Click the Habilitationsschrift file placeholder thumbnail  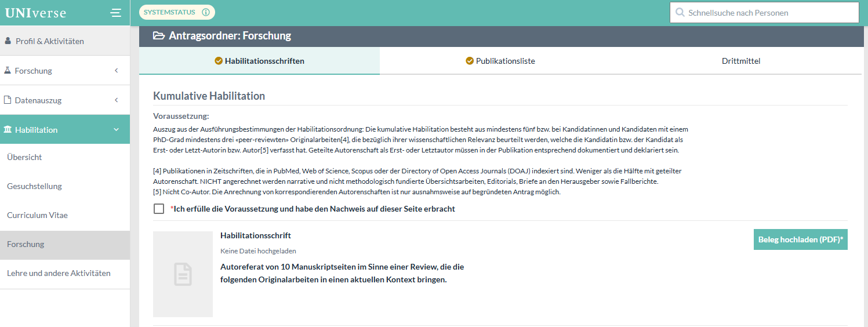(x=183, y=274)
